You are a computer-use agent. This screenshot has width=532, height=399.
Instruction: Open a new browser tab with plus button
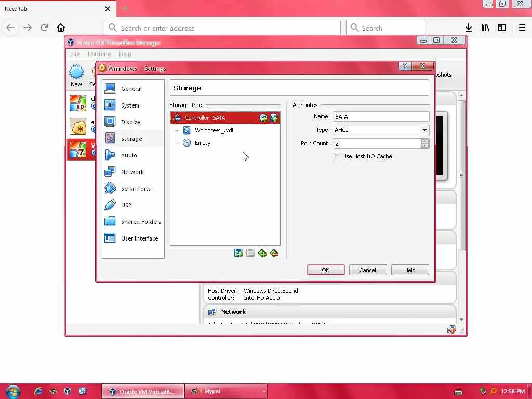point(125,9)
